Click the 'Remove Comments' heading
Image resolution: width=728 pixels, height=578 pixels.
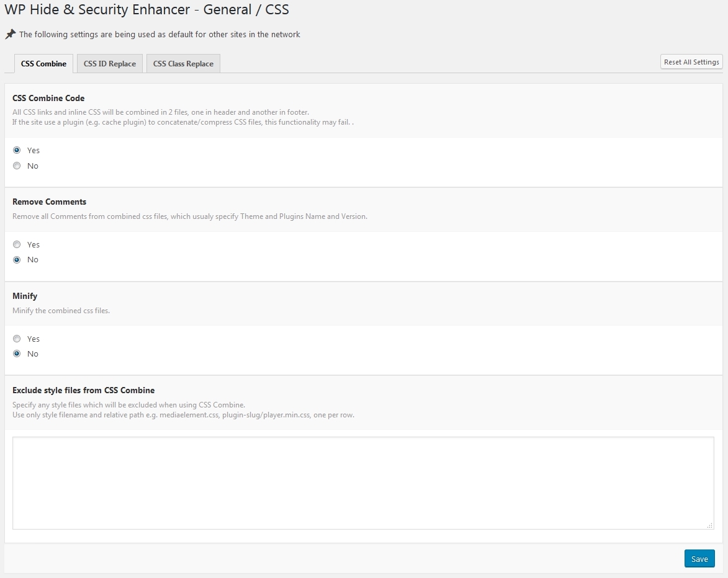[49, 202]
